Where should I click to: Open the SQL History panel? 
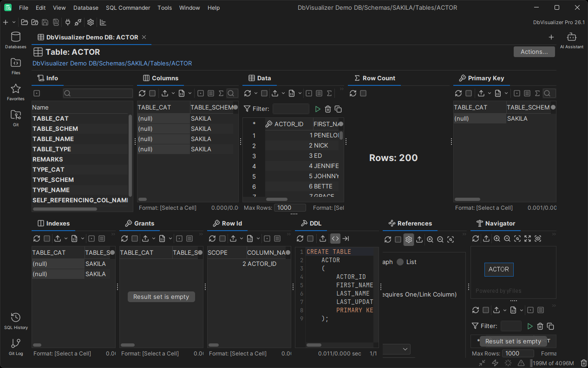click(x=16, y=321)
